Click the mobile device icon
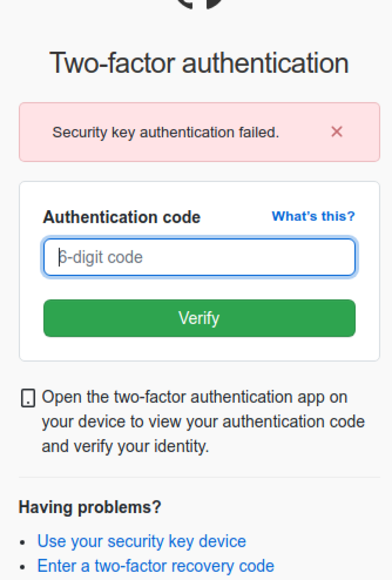Screen dimensions: 392x580 click(28, 398)
